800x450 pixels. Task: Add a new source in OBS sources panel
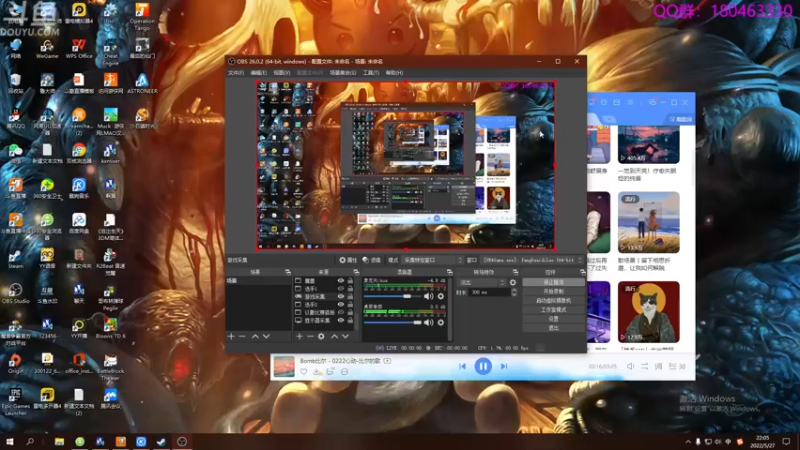299,337
